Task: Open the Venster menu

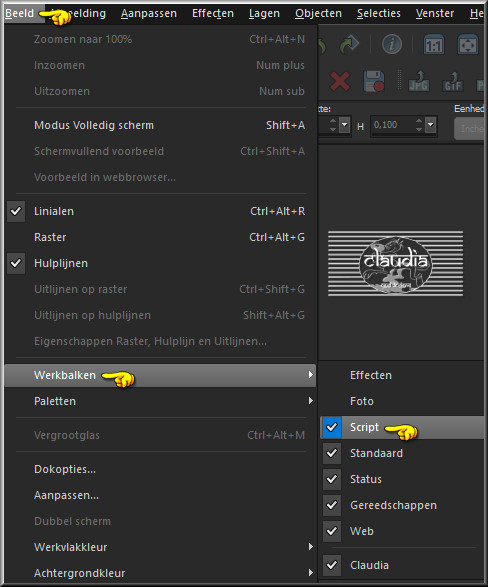Action: (434, 13)
